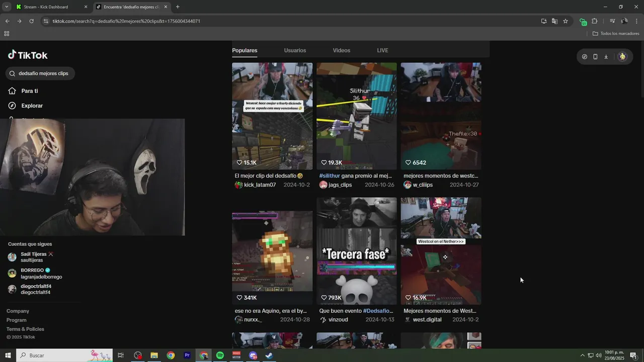Click the #silithur hashtag in caption

click(x=330, y=176)
